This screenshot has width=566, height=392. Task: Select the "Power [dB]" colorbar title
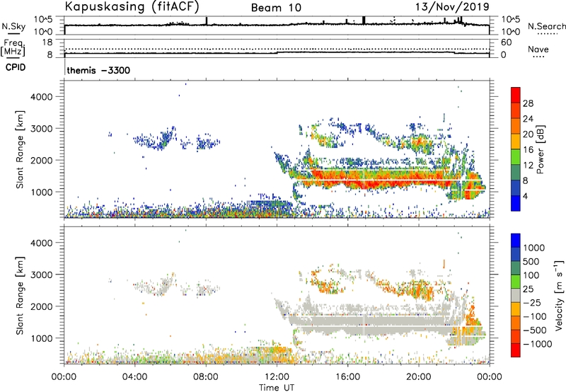[540, 149]
